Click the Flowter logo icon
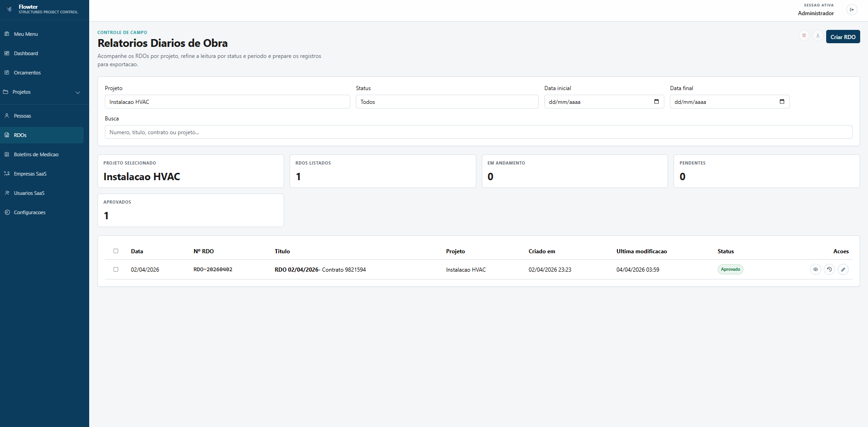Viewport: 868px width, 427px height. [9, 9]
